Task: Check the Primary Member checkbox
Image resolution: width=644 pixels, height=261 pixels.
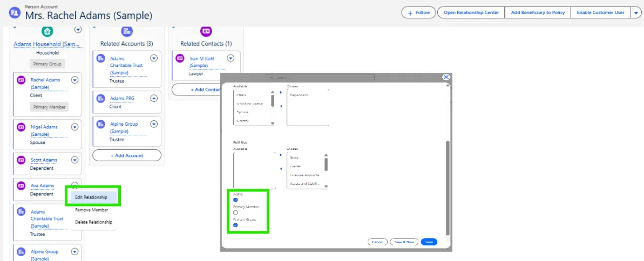Action: pos(235,212)
